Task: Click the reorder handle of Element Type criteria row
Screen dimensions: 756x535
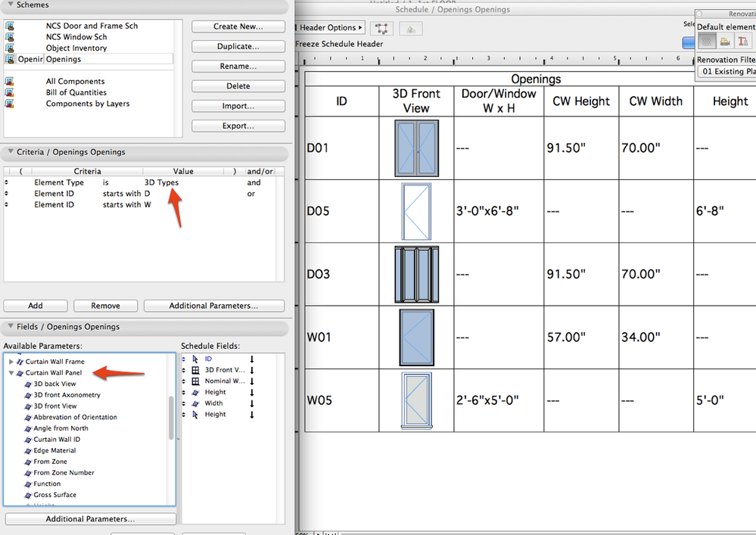Action: [6, 182]
